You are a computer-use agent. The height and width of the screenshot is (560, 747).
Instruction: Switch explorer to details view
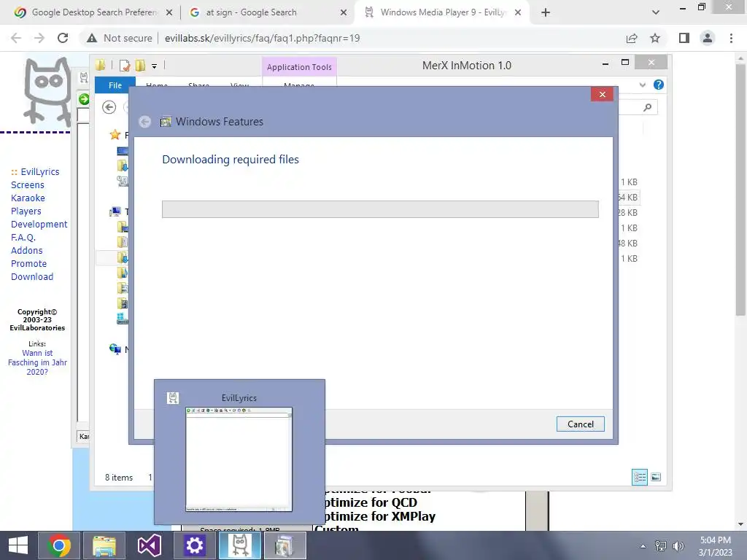[639, 477]
